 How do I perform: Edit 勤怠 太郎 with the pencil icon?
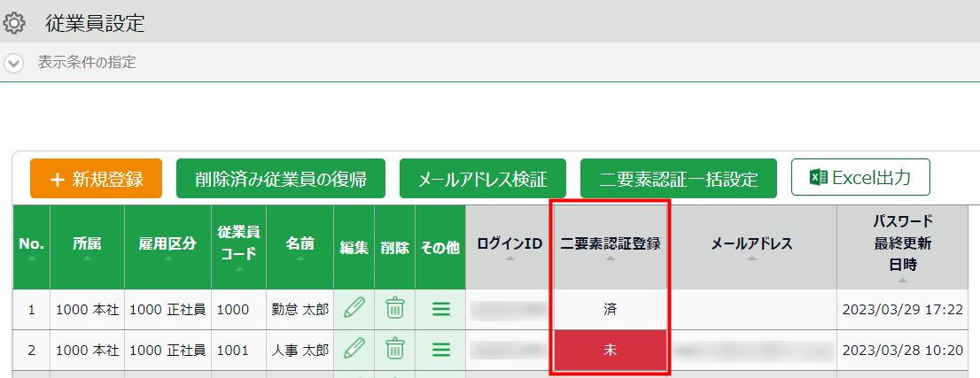click(x=354, y=309)
